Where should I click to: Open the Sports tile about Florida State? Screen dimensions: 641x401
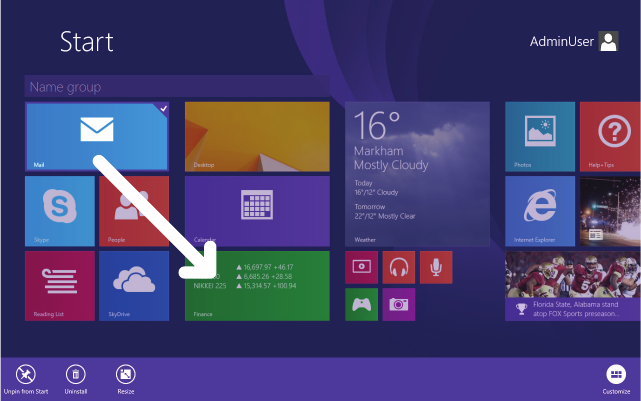[x=573, y=286]
